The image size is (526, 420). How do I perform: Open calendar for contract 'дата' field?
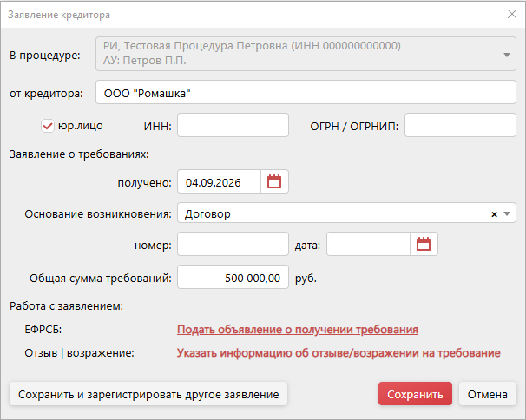[x=424, y=244]
